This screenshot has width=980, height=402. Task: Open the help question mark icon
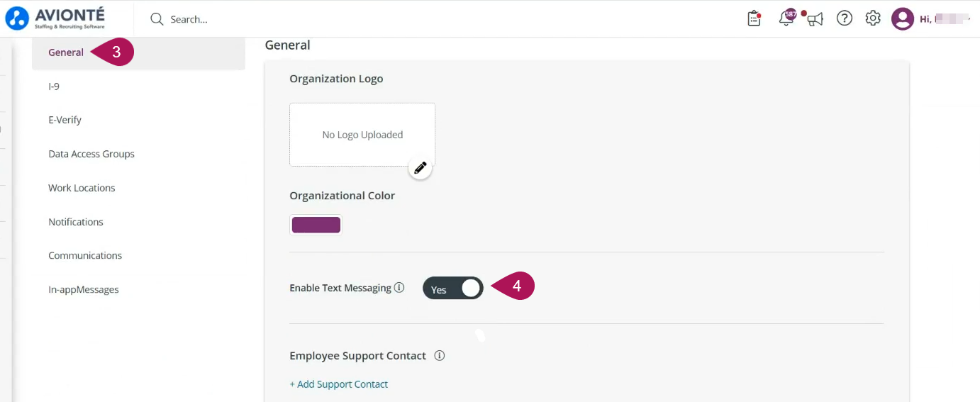(844, 18)
